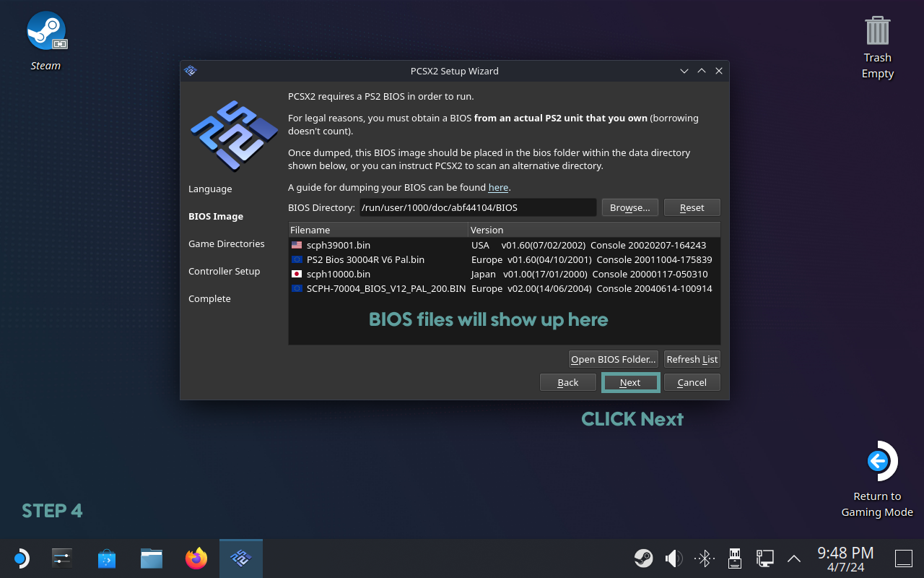Open Dolphin file manager in taskbar

(x=152, y=558)
